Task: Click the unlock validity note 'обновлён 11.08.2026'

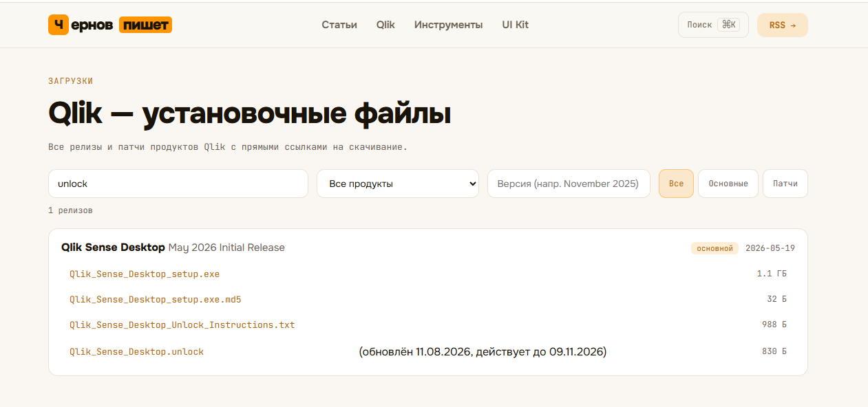Action: (483, 351)
